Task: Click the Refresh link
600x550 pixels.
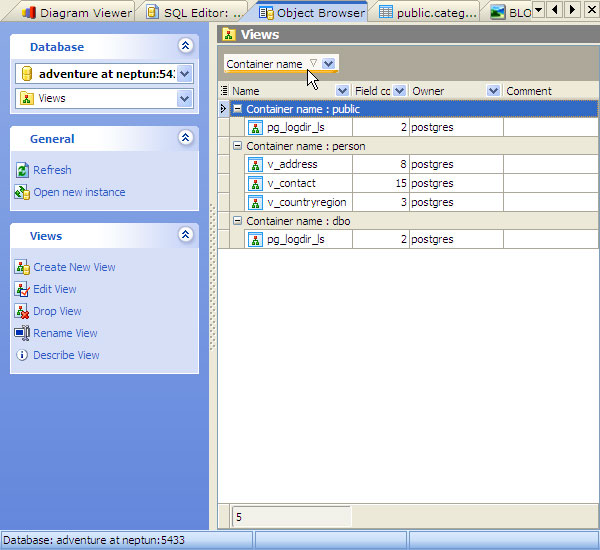Action: 52,170
